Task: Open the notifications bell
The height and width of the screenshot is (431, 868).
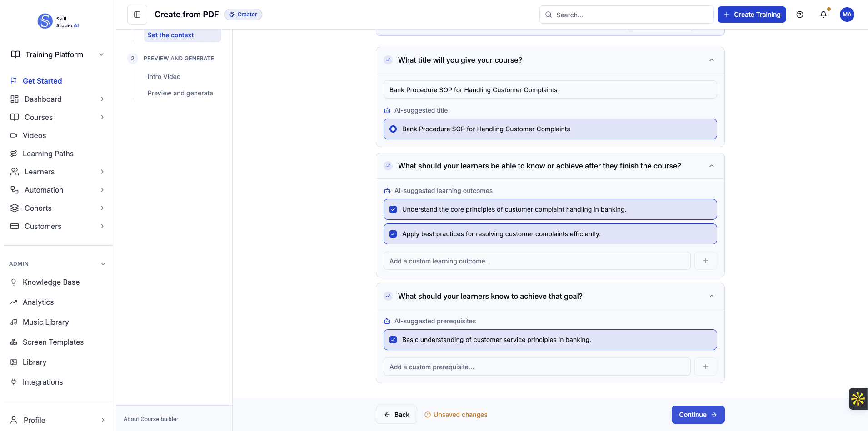Action: (x=823, y=15)
